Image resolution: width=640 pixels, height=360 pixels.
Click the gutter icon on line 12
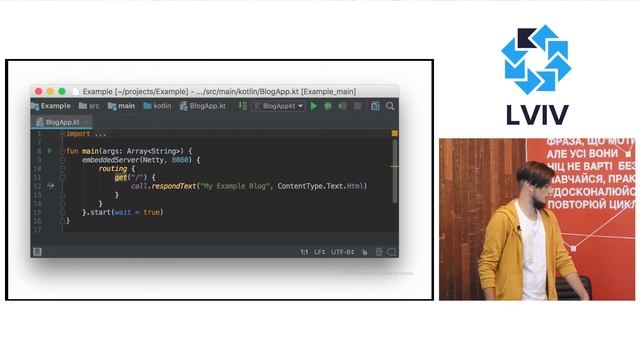50,186
